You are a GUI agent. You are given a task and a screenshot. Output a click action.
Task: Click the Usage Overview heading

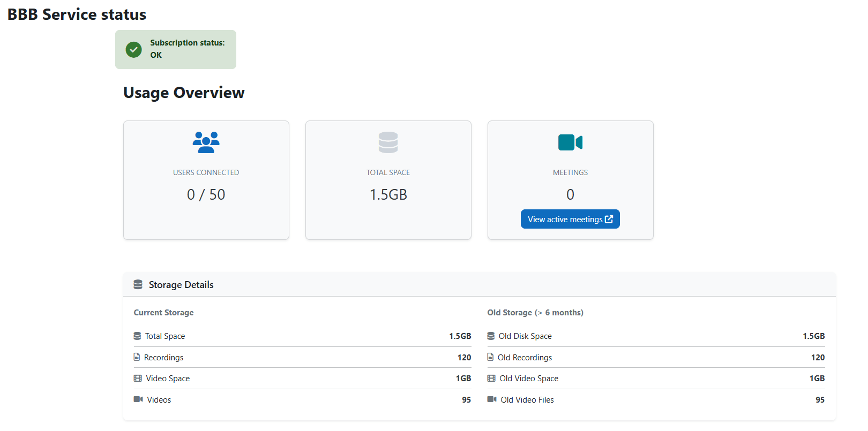click(x=184, y=93)
